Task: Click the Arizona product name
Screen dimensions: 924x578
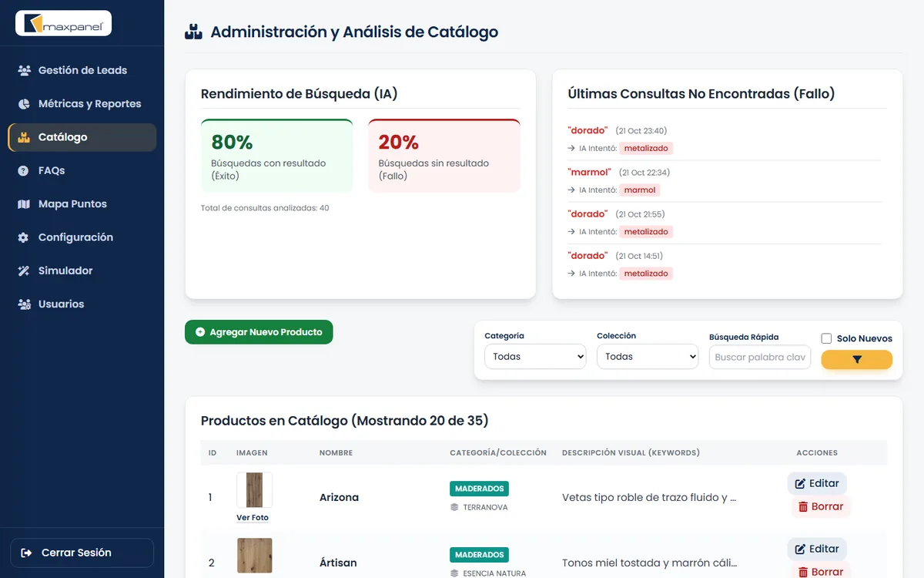Action: pos(339,498)
